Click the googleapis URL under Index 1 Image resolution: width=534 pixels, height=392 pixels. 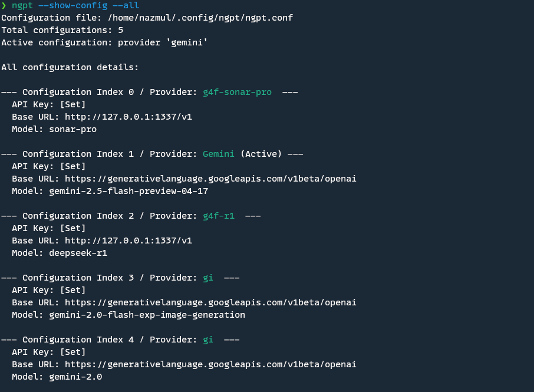pos(210,179)
